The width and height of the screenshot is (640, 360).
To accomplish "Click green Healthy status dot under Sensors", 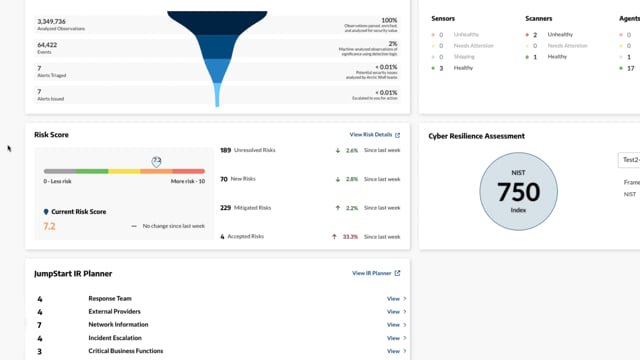I will 433,68.
